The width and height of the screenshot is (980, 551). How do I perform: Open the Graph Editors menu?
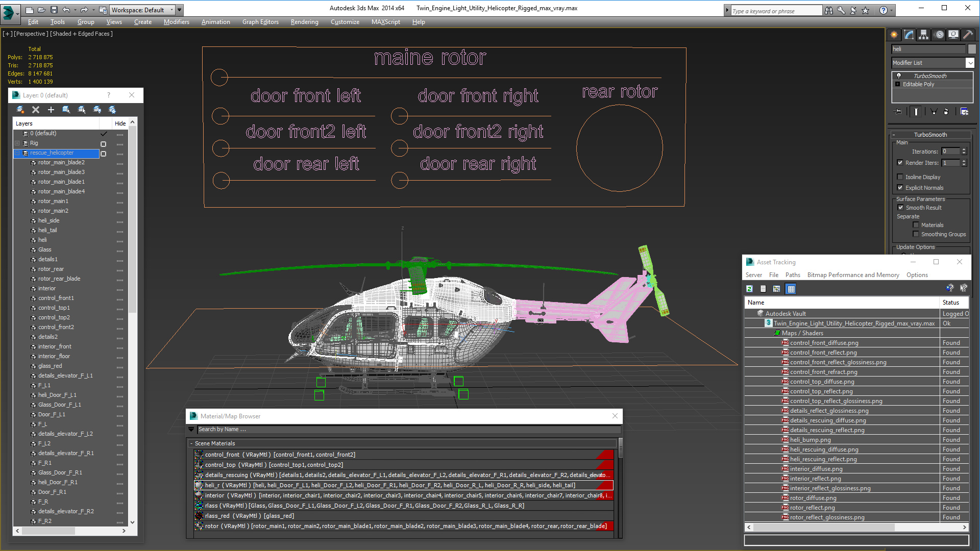[x=260, y=22]
